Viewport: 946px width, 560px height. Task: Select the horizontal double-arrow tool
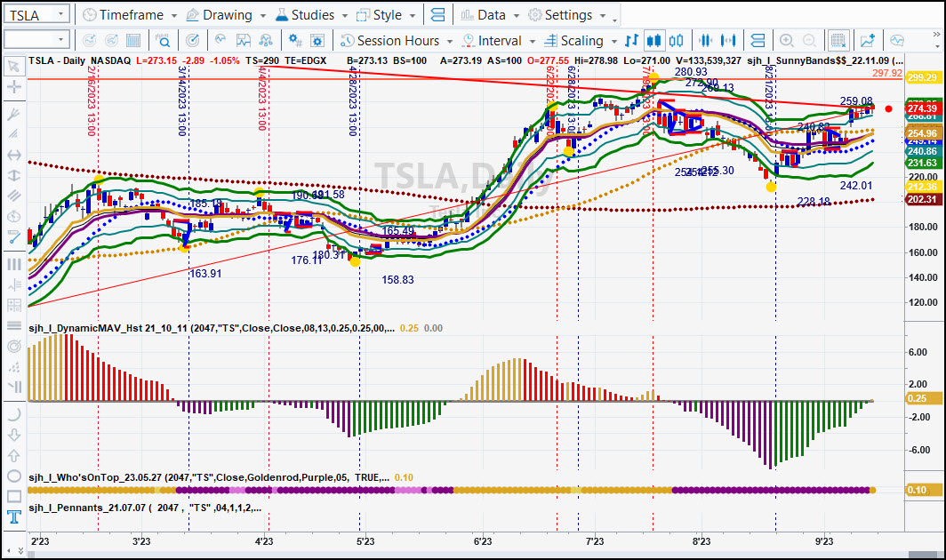(13, 155)
